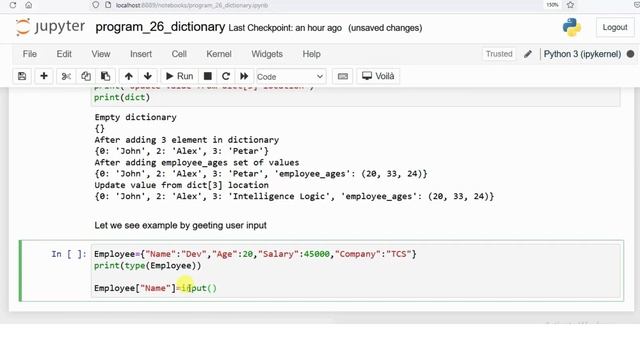Open the File menu
Viewport: 640px width, 360px height.
point(30,54)
